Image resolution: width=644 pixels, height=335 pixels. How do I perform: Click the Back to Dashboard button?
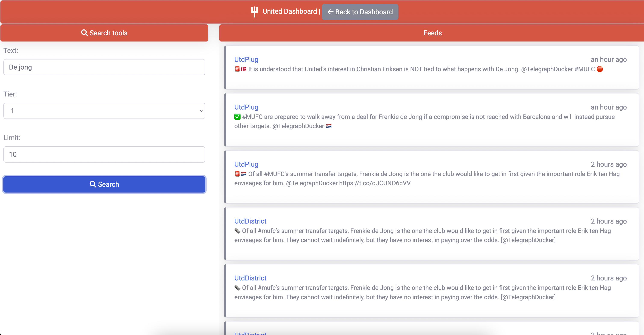point(360,12)
